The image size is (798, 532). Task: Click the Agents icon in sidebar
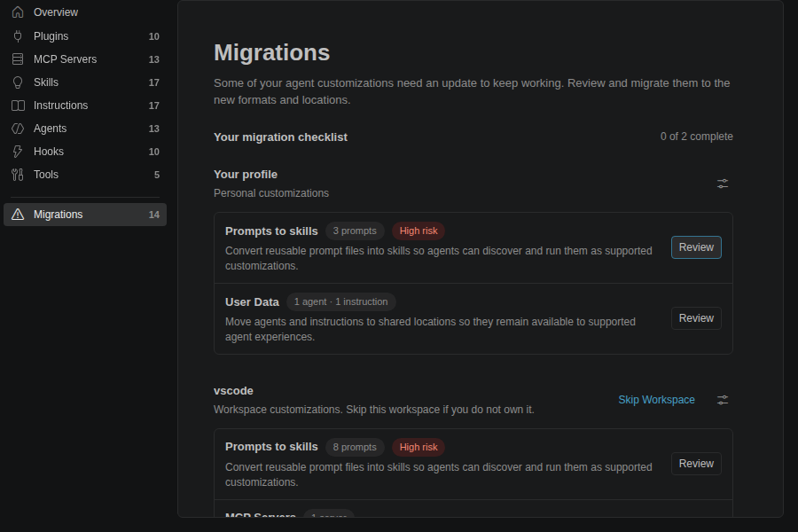18,129
